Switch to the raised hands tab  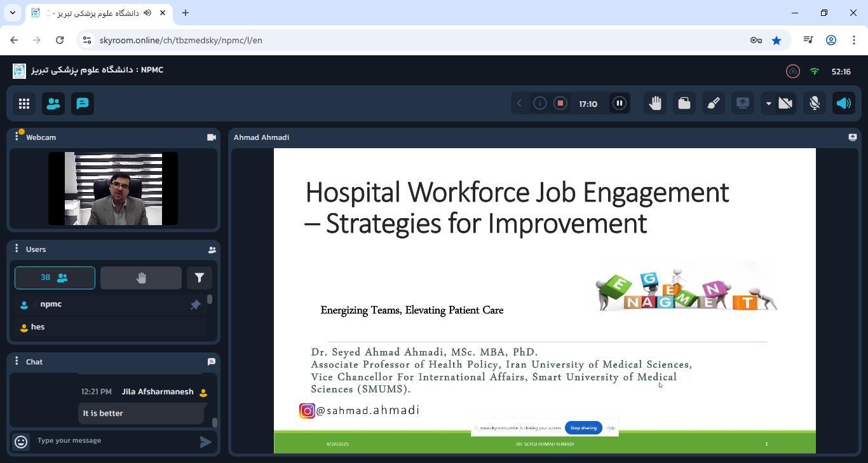(x=141, y=278)
